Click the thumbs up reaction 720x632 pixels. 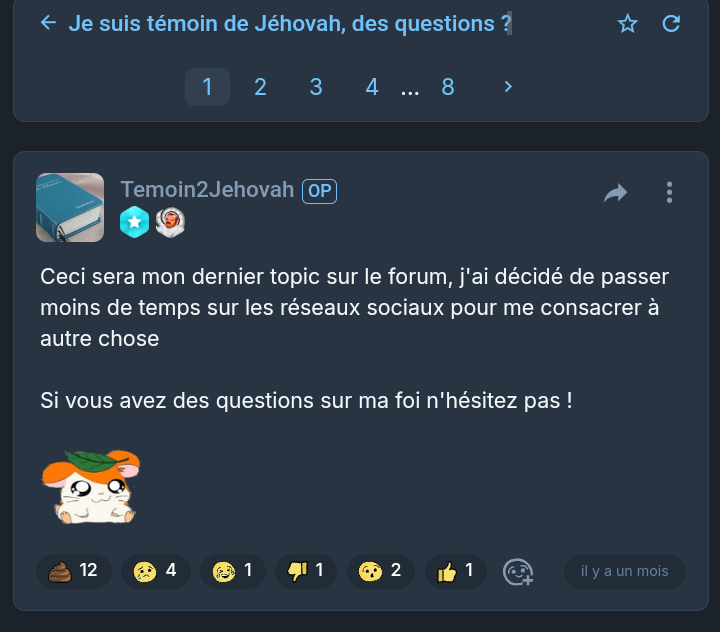click(456, 571)
